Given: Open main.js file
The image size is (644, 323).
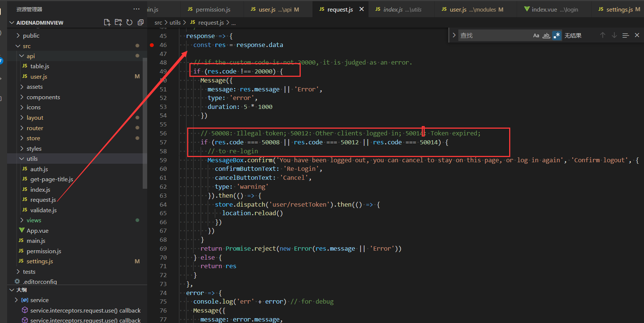Looking at the screenshot, I should (36, 241).
